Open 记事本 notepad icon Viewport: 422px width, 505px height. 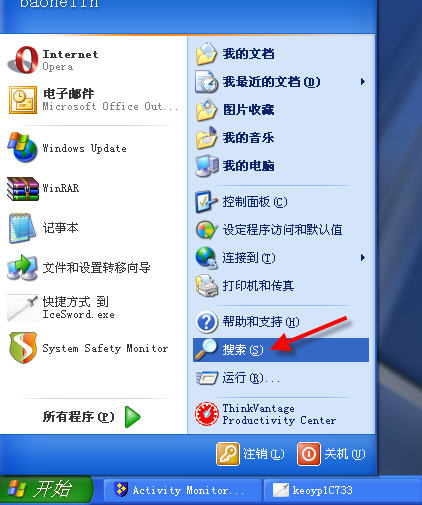click(22, 228)
